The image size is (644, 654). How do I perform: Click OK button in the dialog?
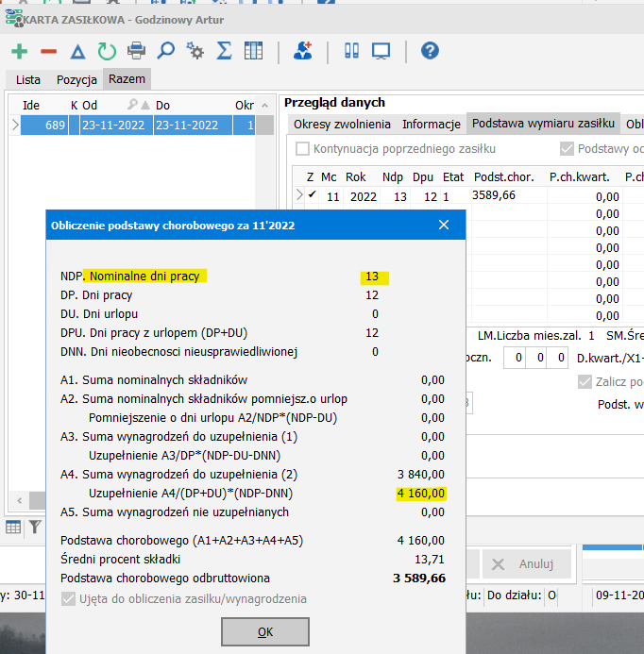(x=265, y=632)
